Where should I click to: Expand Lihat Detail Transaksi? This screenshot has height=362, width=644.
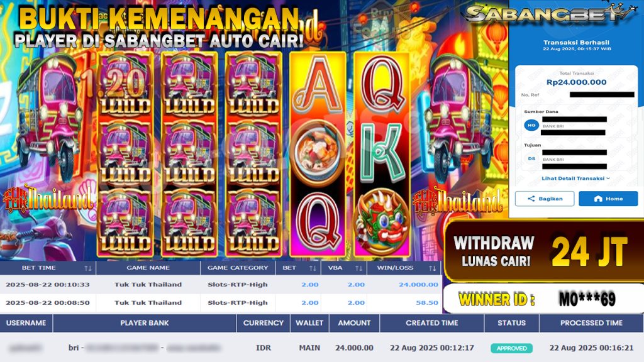tap(575, 178)
